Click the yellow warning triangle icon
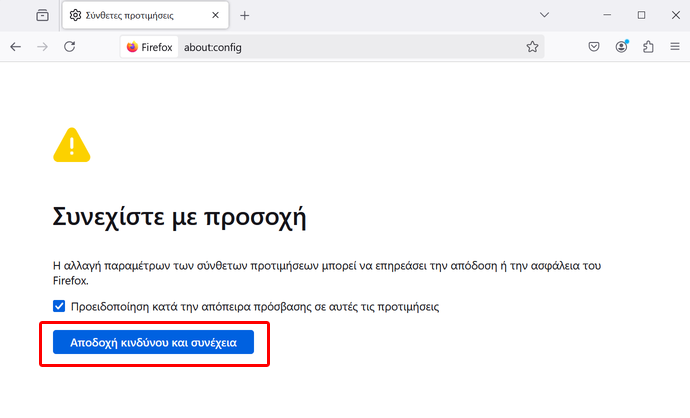690x418 pixels. click(72, 145)
